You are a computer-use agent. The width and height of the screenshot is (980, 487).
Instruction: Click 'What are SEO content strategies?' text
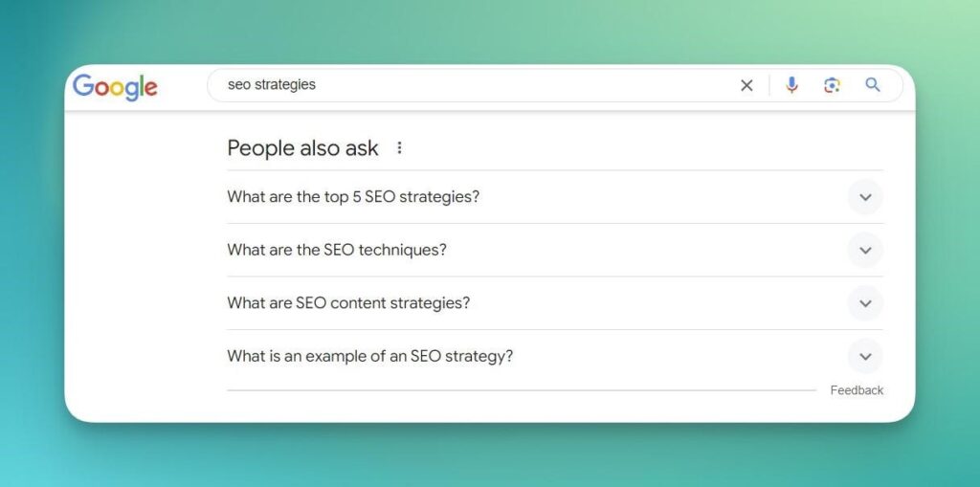[348, 303]
